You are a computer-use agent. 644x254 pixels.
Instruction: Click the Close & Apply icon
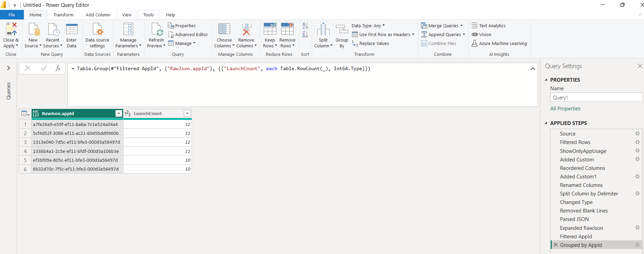click(11, 30)
